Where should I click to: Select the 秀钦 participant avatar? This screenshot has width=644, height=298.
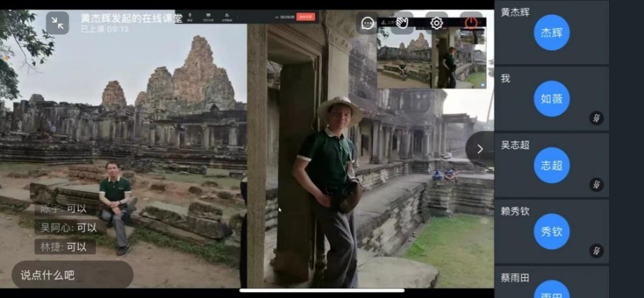pyautogui.click(x=551, y=231)
